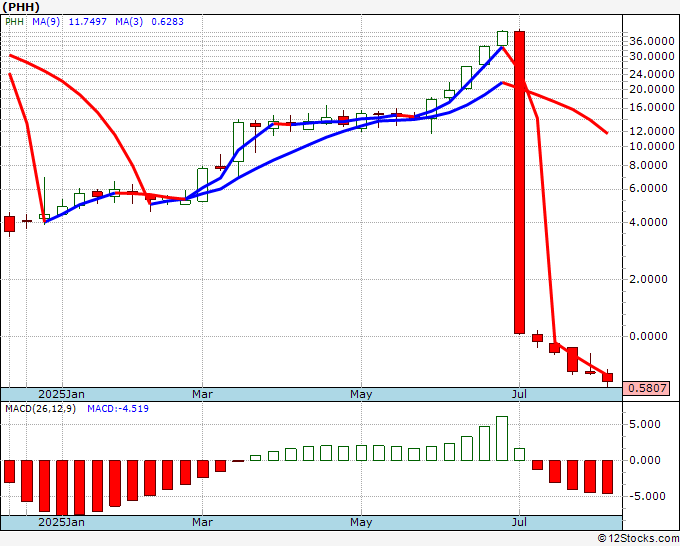Click the tallest green MACD histogram bar
This screenshot has width=680, height=546.
coord(502,438)
